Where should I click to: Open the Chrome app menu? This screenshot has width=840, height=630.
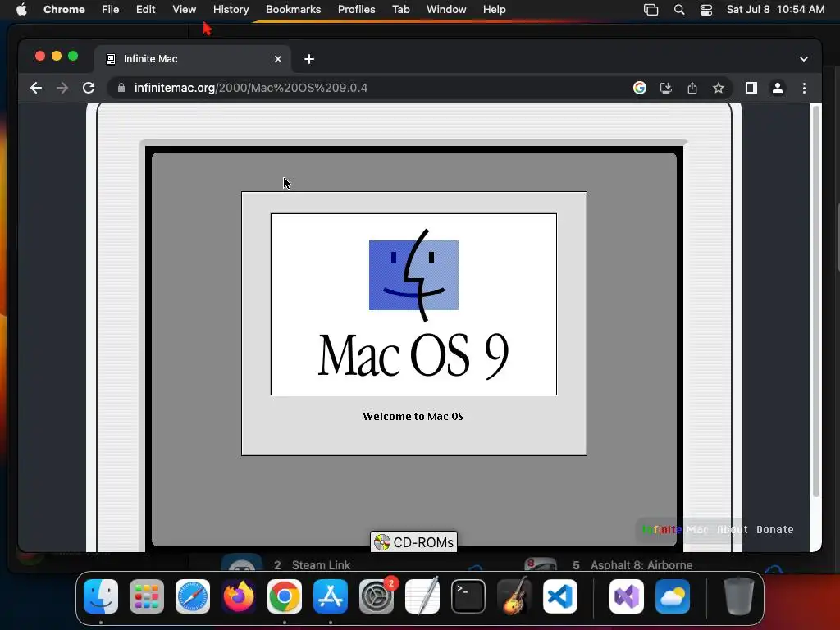tap(64, 10)
